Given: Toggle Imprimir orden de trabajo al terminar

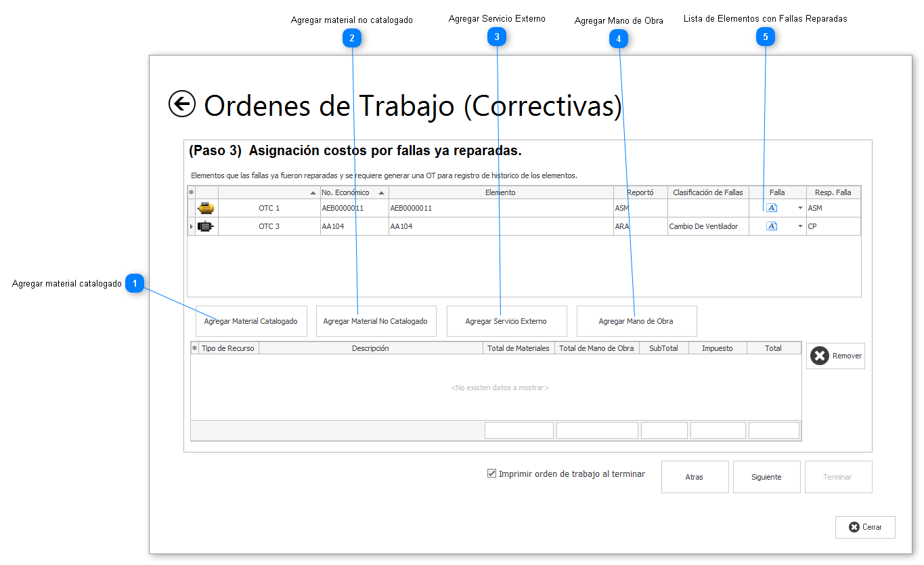Looking at the screenshot, I should (492, 474).
